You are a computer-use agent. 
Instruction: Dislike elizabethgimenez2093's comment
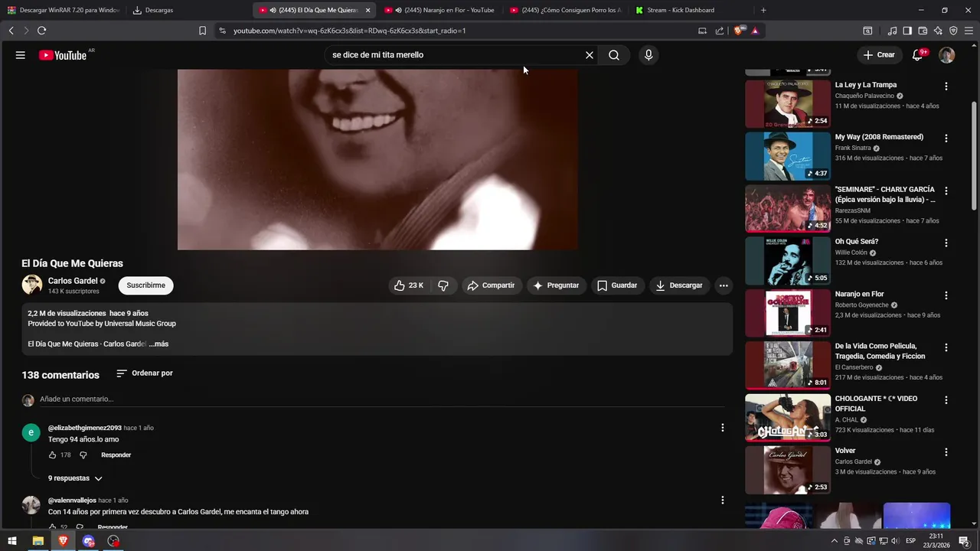[83, 455]
